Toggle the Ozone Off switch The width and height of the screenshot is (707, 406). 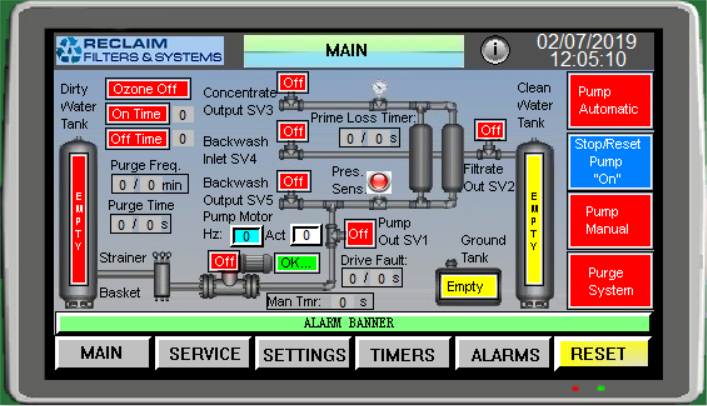pos(147,88)
